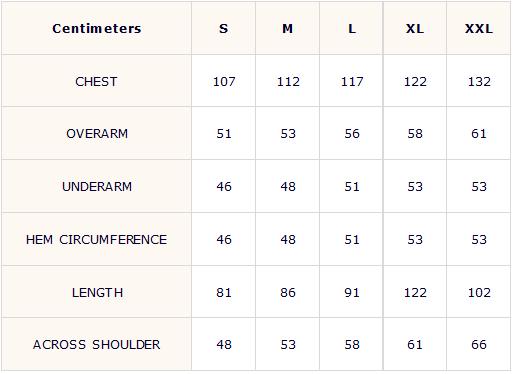
Task: Select the chest value 132 for XXL
Action: 479,82
